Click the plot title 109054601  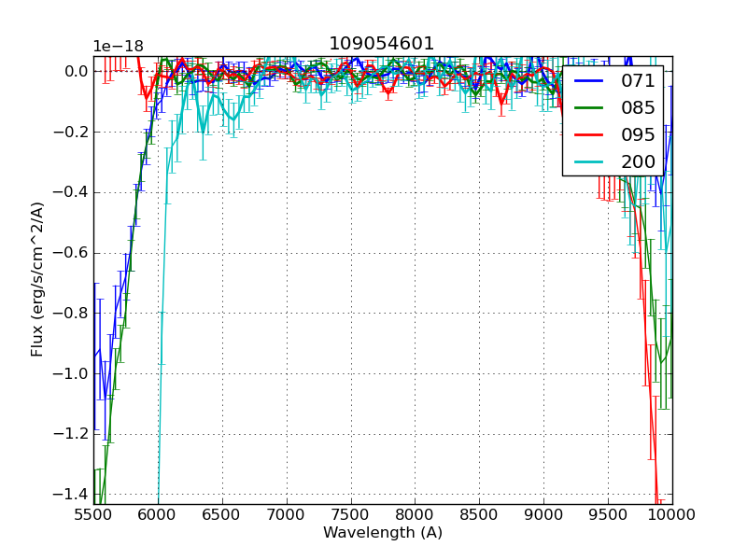pyautogui.click(x=381, y=44)
